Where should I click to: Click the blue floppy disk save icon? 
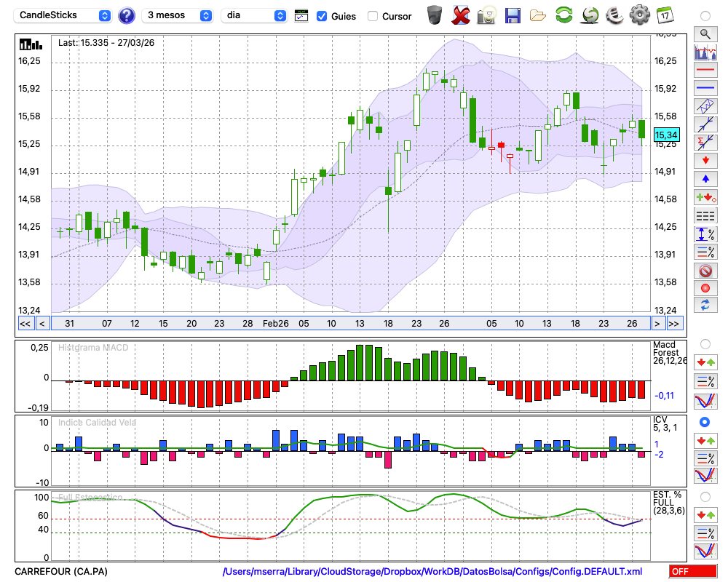point(513,15)
